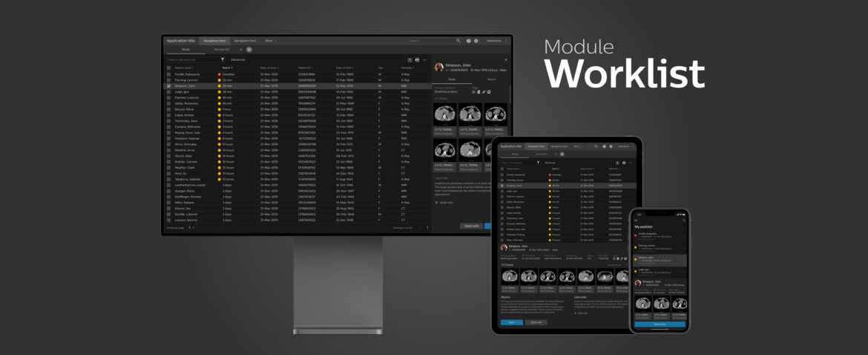Open the settings gear icon on the monitor
This screenshot has width=868, height=355.
coord(476,40)
